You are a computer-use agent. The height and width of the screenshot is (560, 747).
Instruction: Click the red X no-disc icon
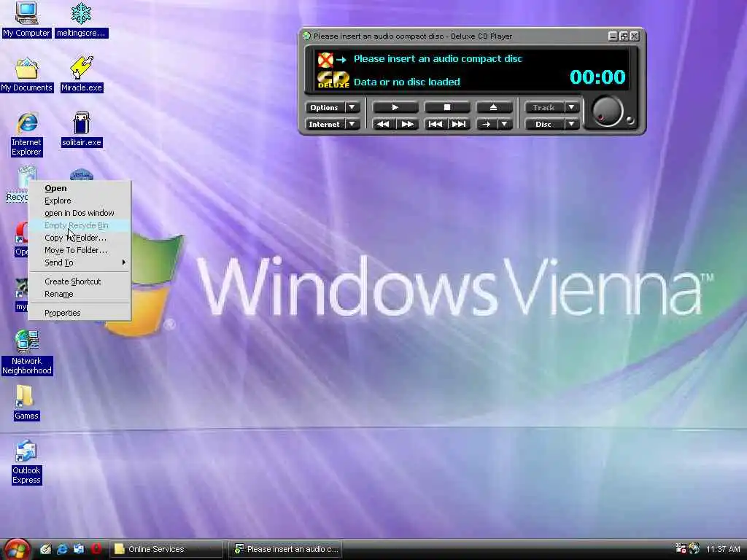coord(325,60)
